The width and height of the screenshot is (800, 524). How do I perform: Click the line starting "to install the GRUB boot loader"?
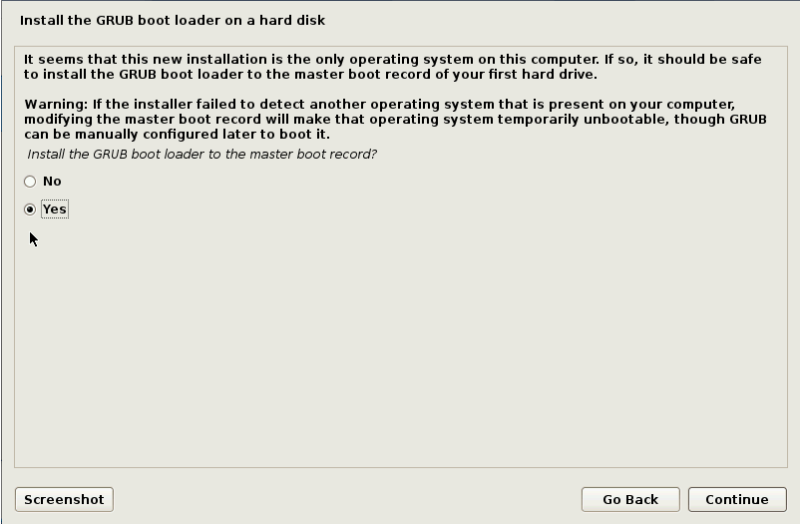(311, 74)
